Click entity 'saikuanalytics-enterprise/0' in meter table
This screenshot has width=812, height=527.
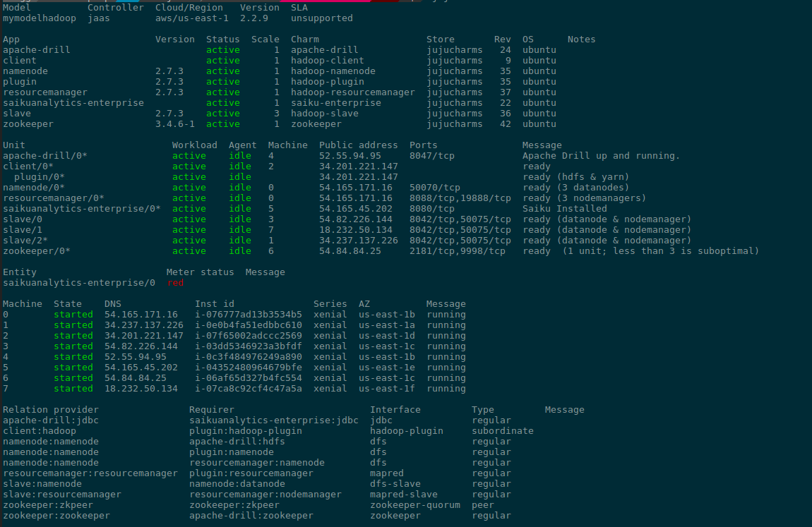click(78, 283)
